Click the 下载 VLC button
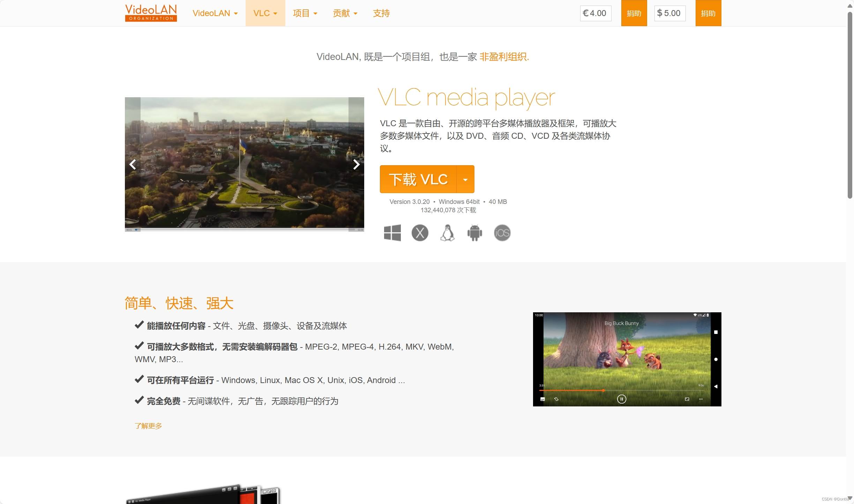This screenshot has width=854, height=504. click(418, 179)
